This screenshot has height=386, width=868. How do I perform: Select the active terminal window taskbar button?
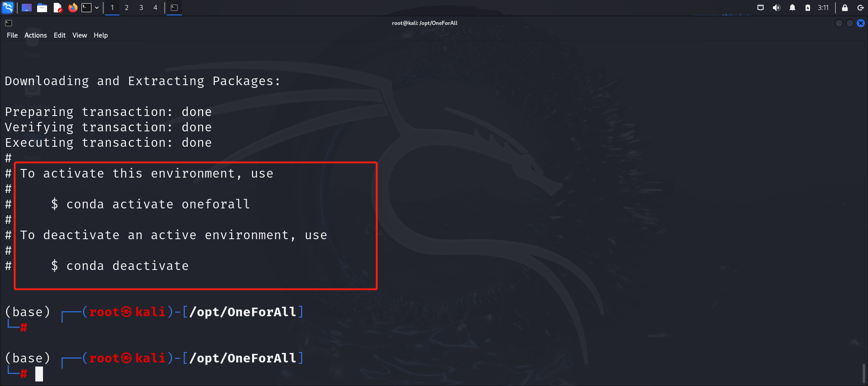174,8
